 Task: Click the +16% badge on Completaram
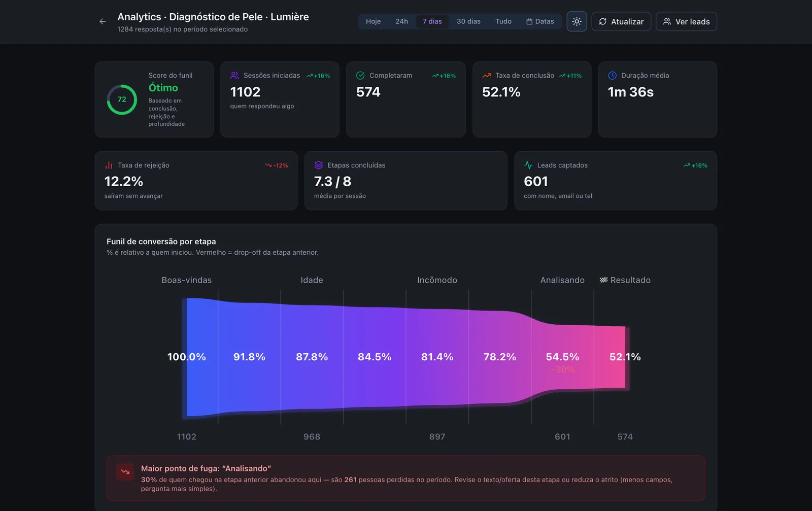pos(444,76)
